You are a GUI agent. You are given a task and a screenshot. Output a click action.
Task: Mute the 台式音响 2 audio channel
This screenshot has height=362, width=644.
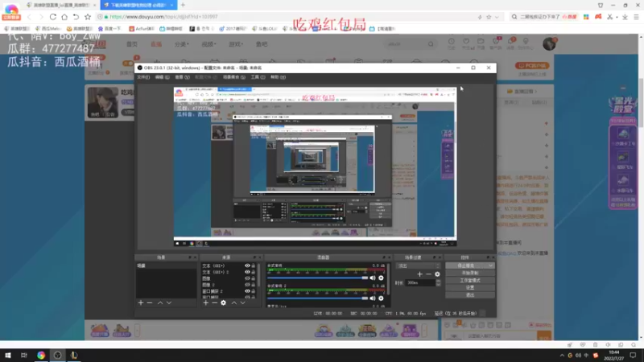[x=373, y=298]
